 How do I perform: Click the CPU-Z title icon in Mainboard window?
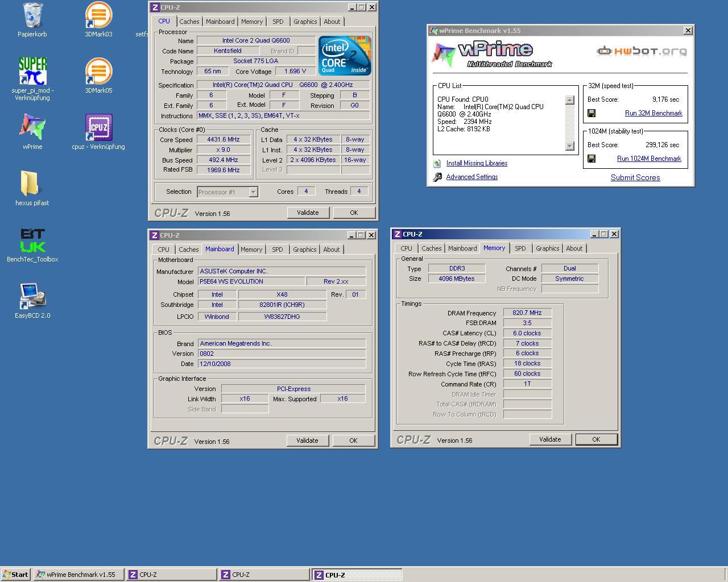point(154,235)
